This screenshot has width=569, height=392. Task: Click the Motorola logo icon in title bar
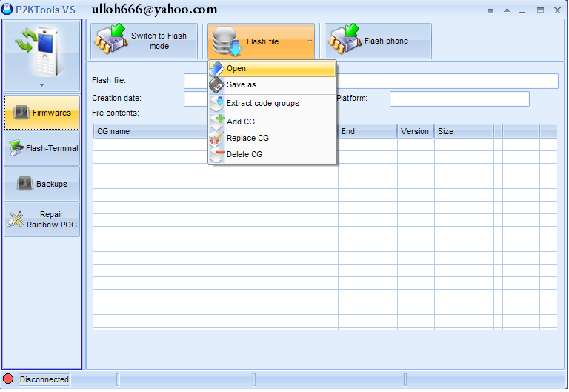pos(7,10)
